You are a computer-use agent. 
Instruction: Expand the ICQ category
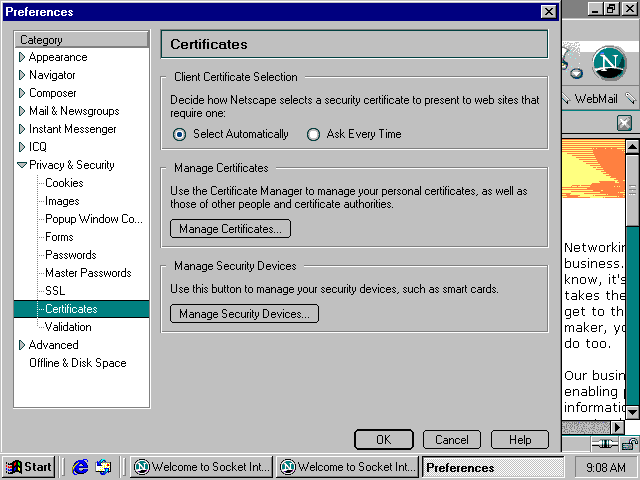22,147
